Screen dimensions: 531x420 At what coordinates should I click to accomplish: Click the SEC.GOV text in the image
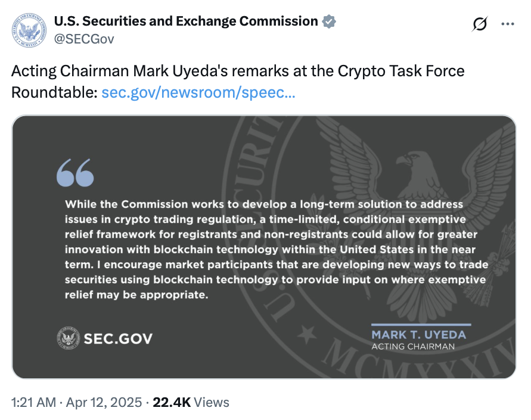click(118, 339)
